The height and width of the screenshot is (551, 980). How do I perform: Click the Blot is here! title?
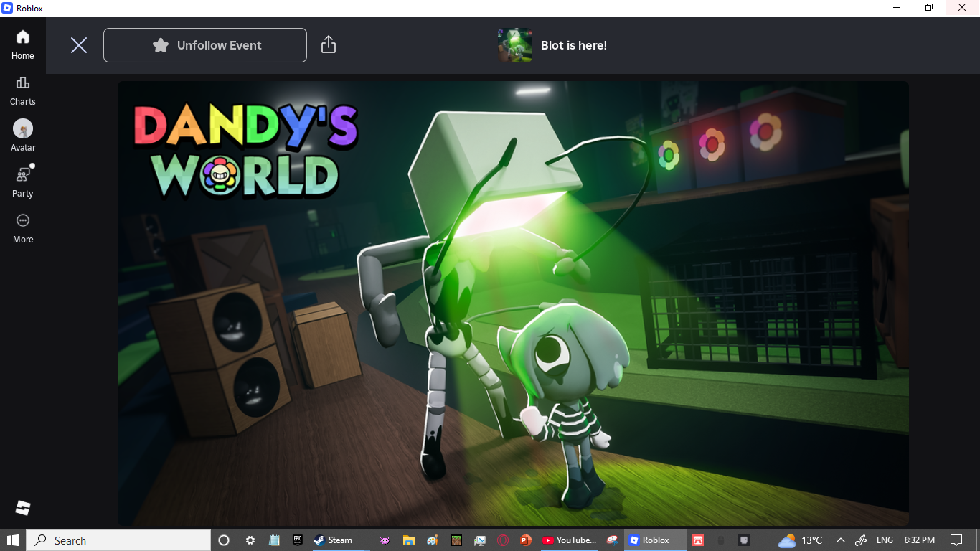[574, 45]
